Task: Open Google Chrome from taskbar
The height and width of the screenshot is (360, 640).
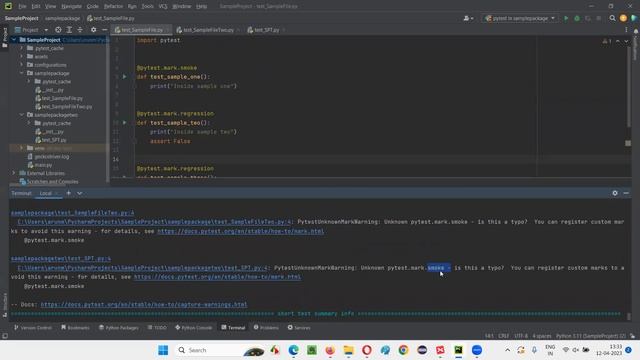Action: point(403,350)
